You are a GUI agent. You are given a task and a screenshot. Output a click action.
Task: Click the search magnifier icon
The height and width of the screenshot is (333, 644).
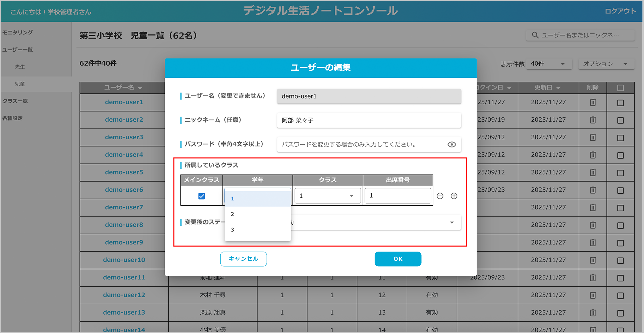click(x=535, y=35)
